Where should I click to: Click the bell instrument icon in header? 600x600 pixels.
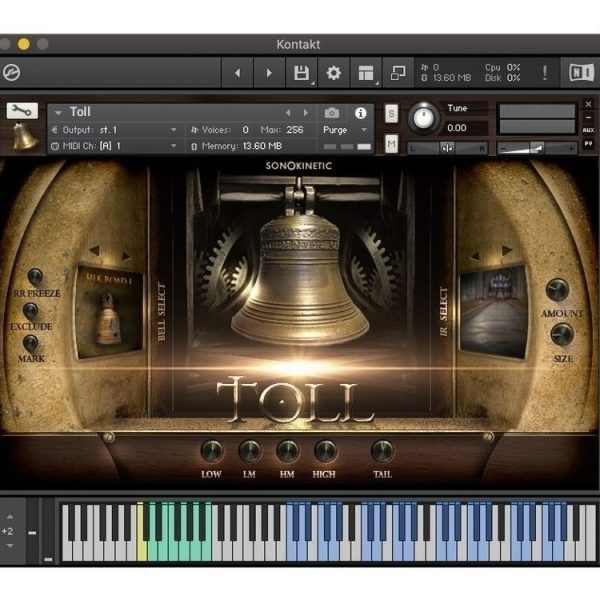[x=24, y=136]
